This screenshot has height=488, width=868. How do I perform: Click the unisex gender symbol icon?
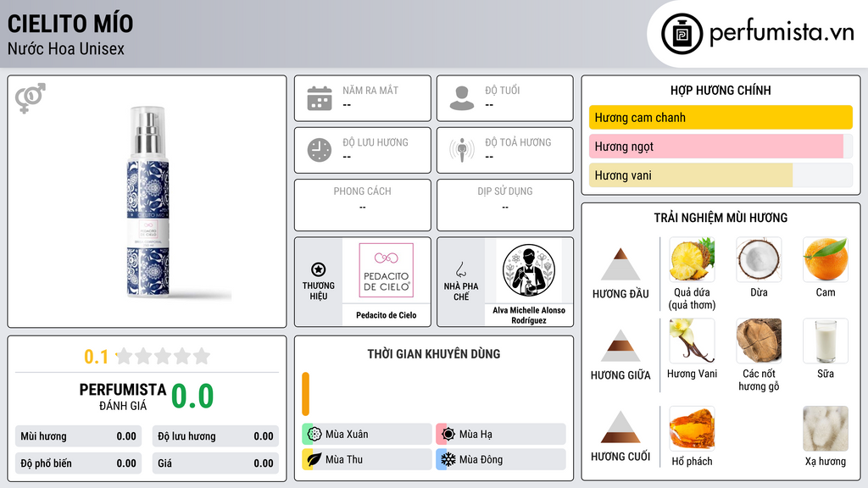[31, 98]
